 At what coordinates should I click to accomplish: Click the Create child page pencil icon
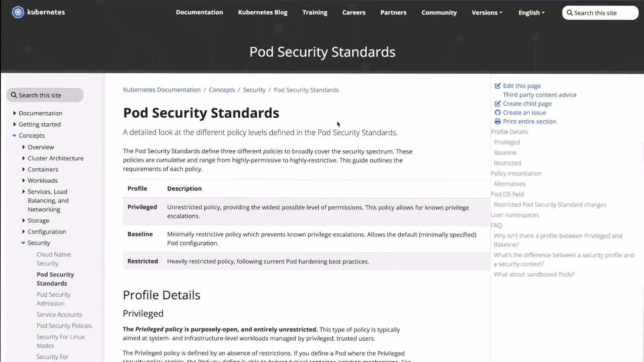497,104
